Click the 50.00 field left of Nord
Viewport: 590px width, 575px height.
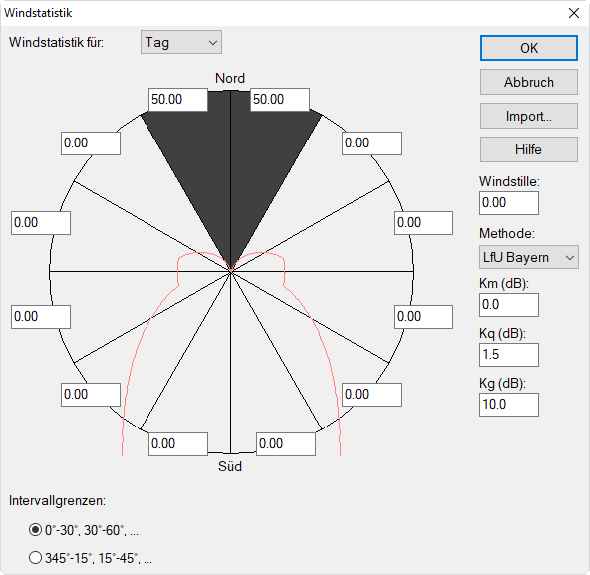[178, 100]
